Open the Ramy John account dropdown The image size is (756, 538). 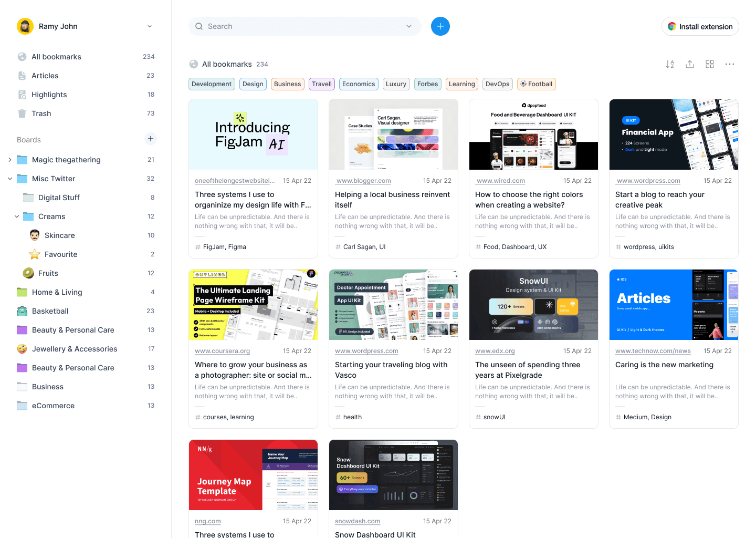click(x=150, y=26)
